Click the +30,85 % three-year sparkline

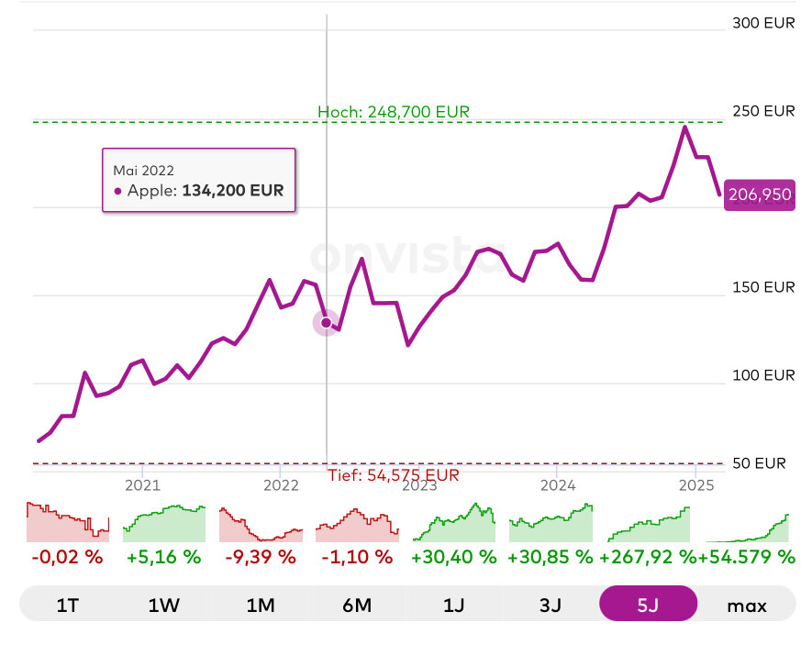pyautogui.click(x=551, y=522)
